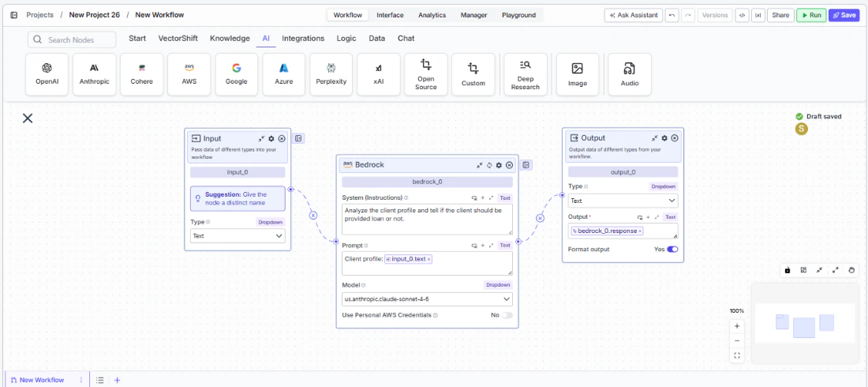Delete the Output node with its X icon

coord(674,138)
